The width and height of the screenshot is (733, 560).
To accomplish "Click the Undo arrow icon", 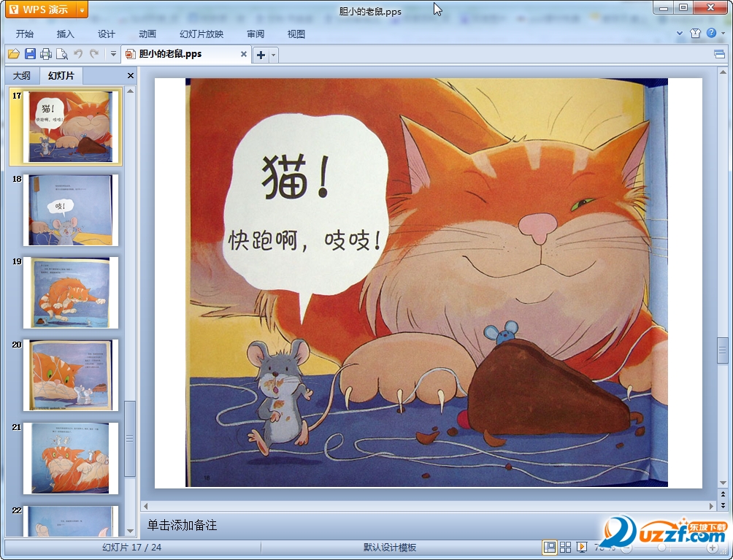I will pyautogui.click(x=78, y=54).
